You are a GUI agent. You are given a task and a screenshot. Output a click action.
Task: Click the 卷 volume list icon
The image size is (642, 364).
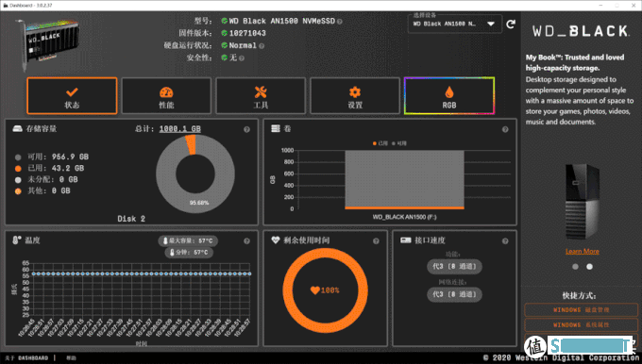tap(276, 128)
